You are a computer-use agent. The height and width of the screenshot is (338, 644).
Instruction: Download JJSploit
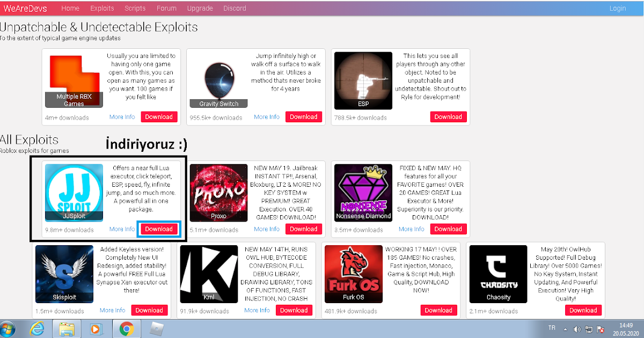159,229
